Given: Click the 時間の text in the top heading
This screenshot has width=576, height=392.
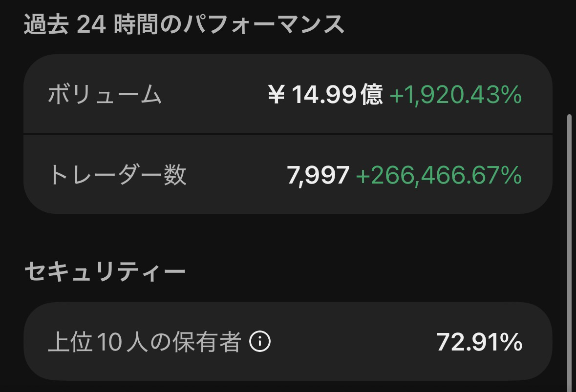Looking at the screenshot, I should [147, 25].
